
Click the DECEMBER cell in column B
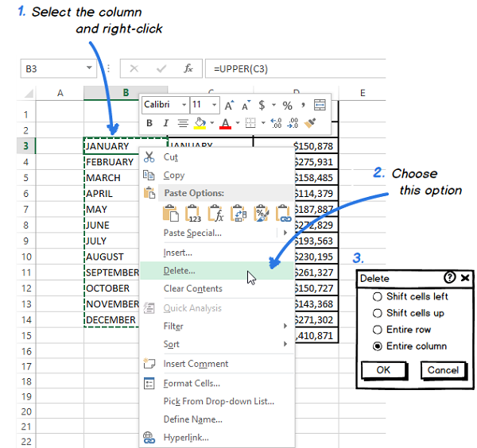point(111,320)
